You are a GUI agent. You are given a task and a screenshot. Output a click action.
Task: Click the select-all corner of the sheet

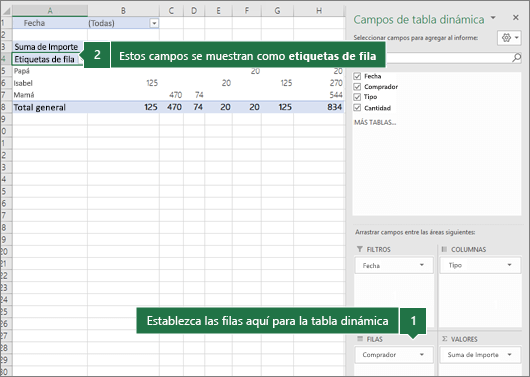6,11
